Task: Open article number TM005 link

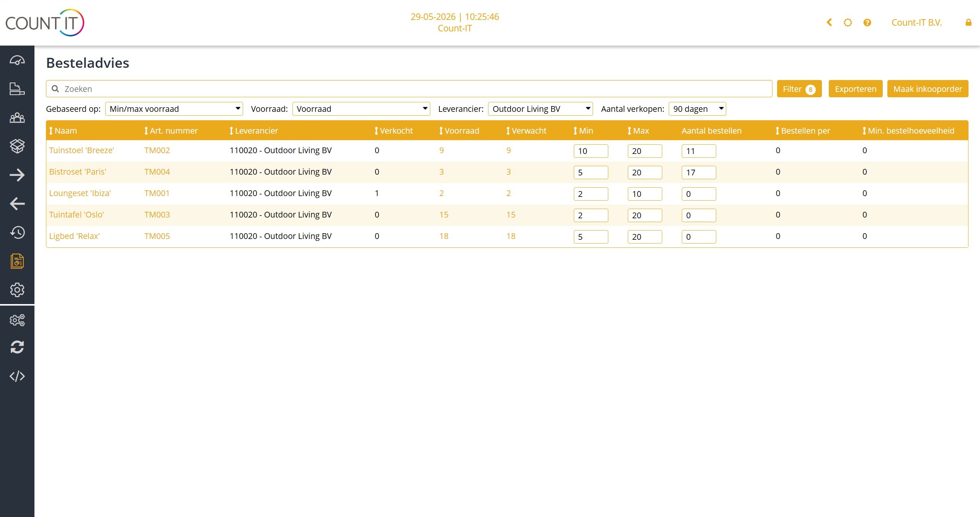Action: coord(157,236)
